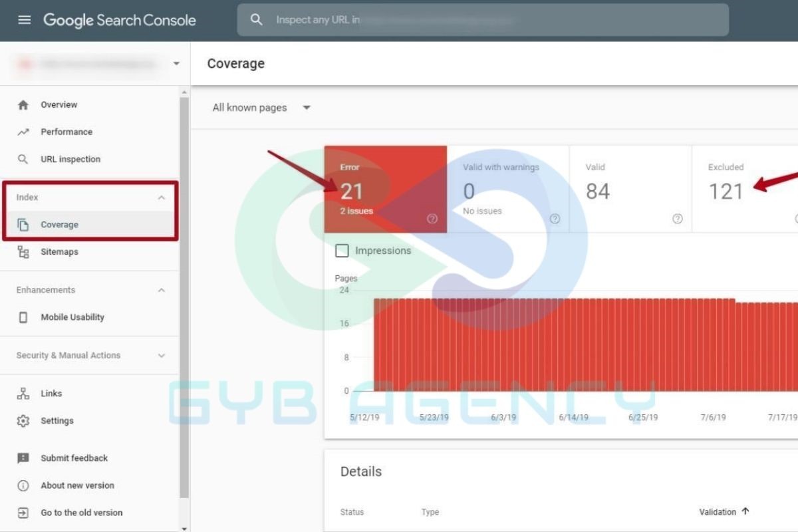The image size is (798, 532).
Task: Click the Sitemaps tree icon
Action: 23,252
